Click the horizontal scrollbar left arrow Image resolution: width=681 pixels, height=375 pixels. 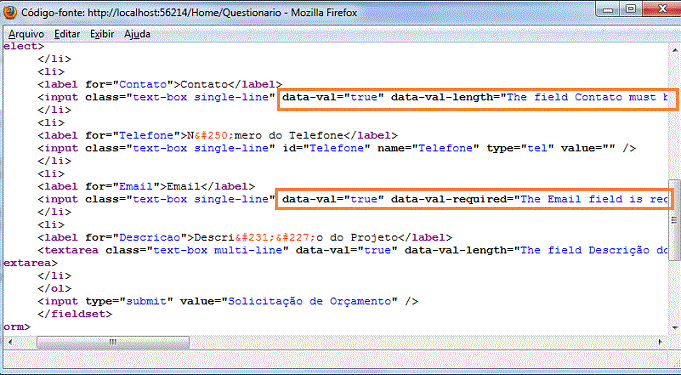click(x=10, y=342)
